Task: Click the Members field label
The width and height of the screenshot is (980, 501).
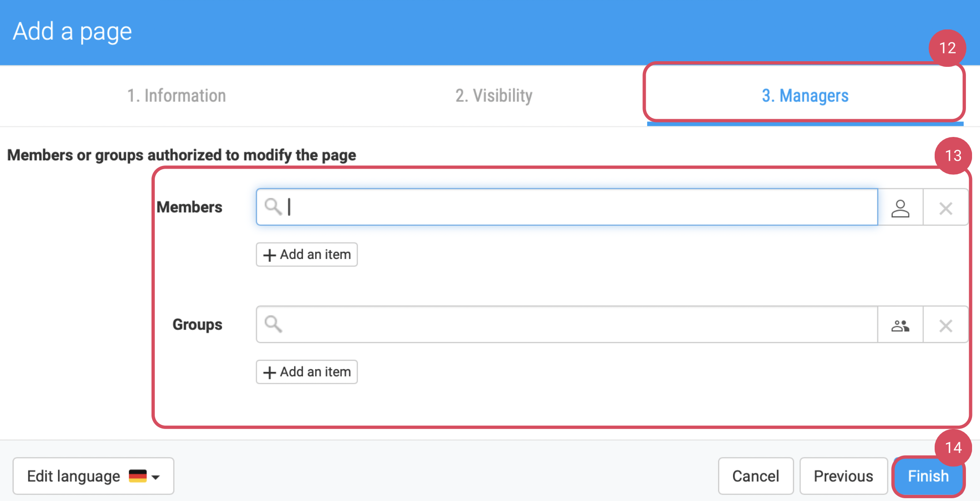Action: tap(189, 207)
